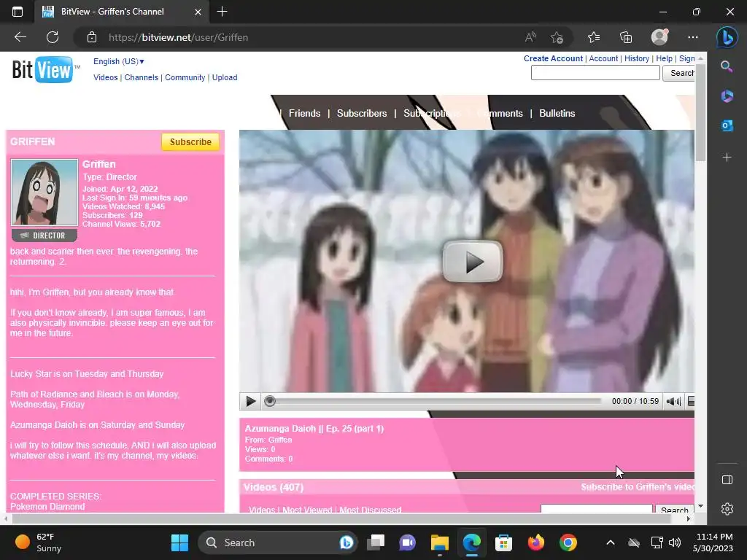Open the tab actions menu icon
747x560 pixels.
pos(18,12)
